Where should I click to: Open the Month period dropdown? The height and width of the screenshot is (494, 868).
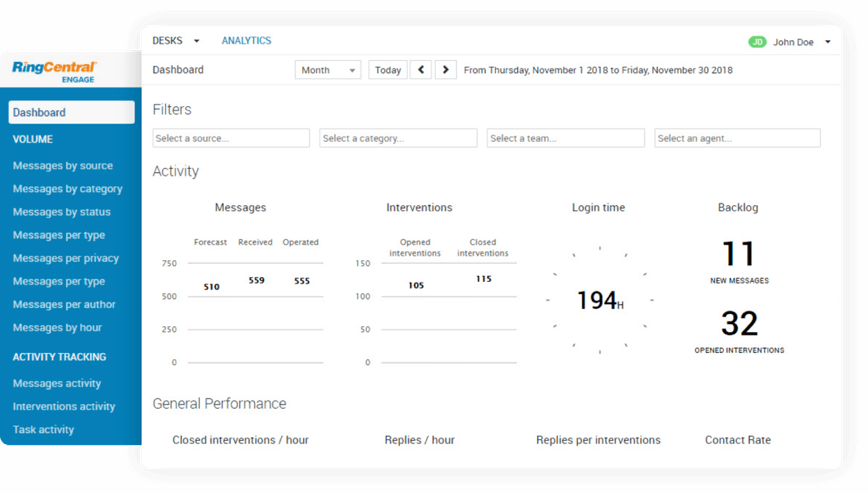tap(328, 70)
